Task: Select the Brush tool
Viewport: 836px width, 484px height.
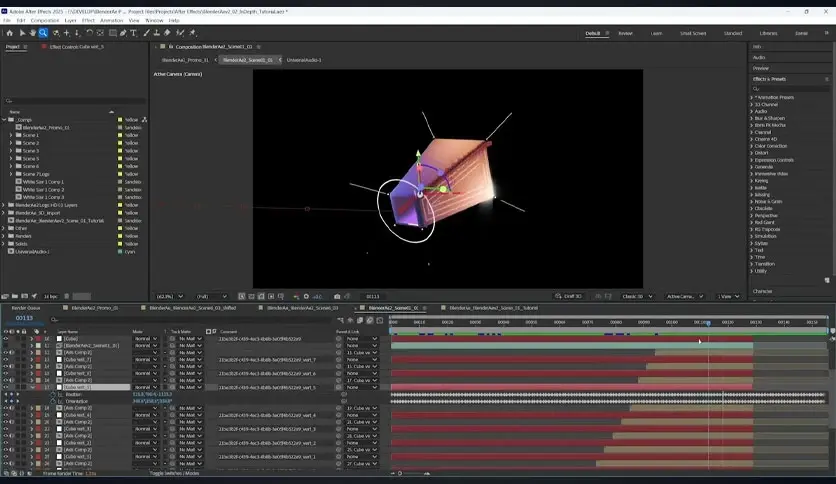Action: (146, 33)
